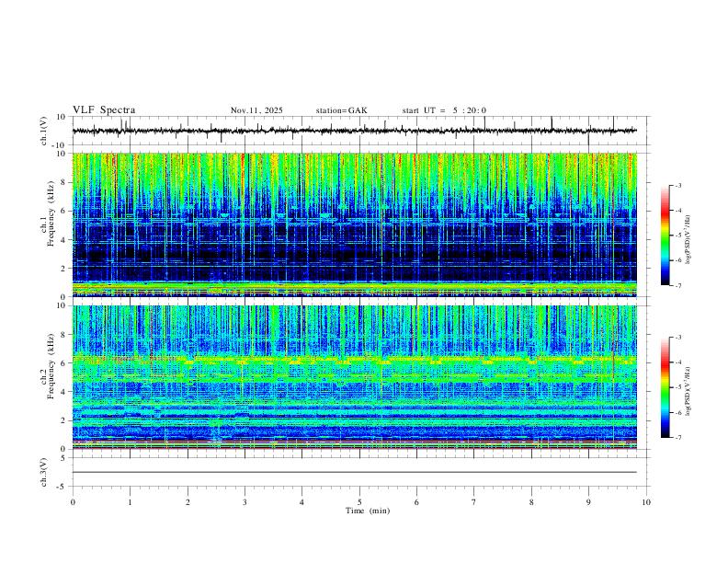The width and height of the screenshot is (728, 563).
Task: Select the ch.2 spectrogram color scale bar
Action: tap(665, 387)
